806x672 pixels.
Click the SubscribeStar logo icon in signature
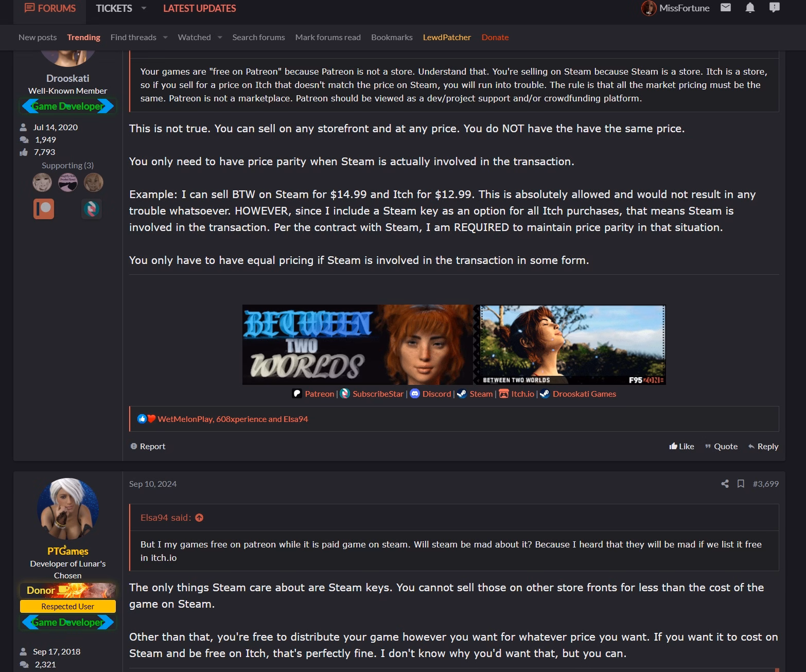345,394
